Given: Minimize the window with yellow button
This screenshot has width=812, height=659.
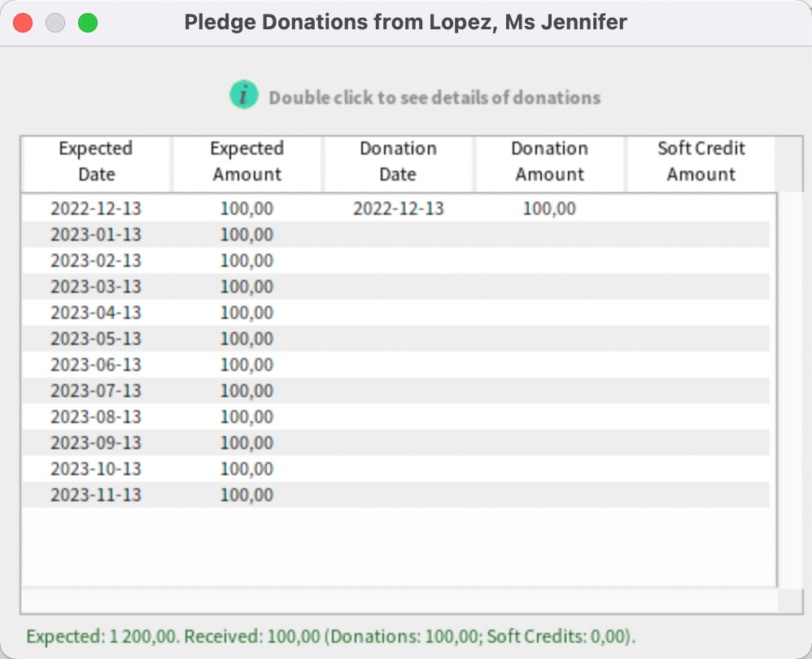Looking at the screenshot, I should click(55, 23).
